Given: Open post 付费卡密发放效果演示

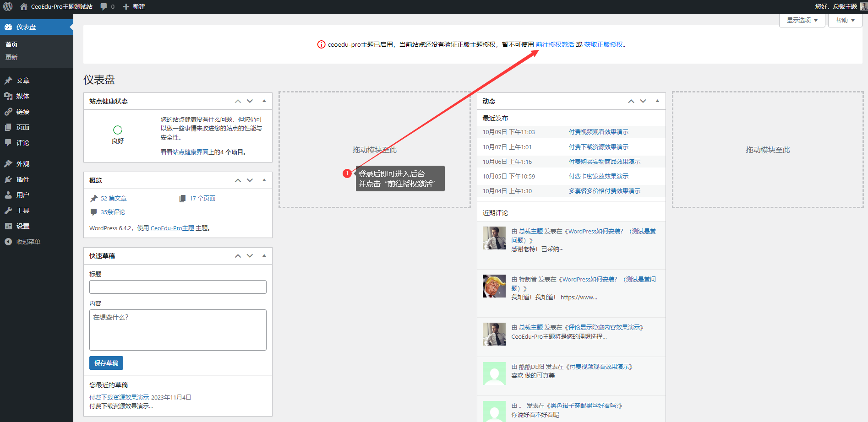Looking at the screenshot, I should pyautogui.click(x=599, y=176).
